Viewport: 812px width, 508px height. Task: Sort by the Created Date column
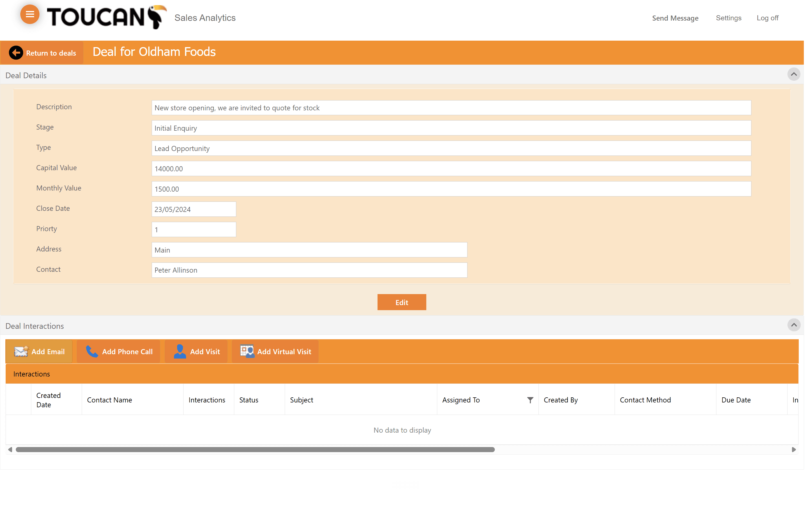click(56, 400)
